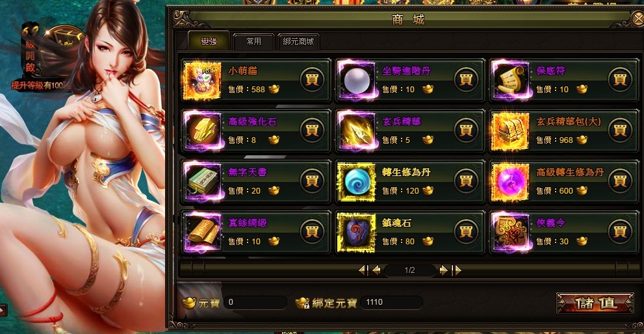Buy the 真絲綢緞 item

(312, 231)
